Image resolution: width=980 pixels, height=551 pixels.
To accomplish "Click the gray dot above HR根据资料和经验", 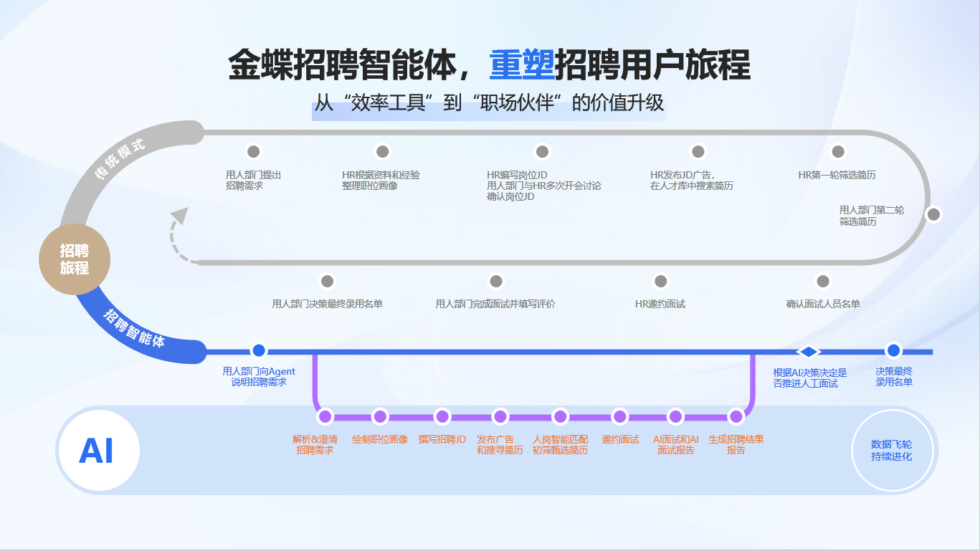I will tap(383, 151).
